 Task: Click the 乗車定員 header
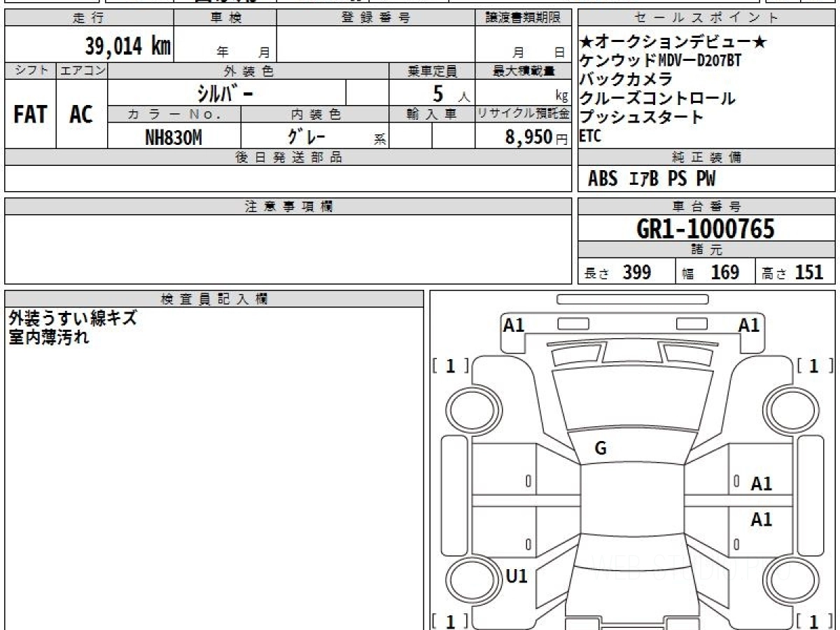[432, 71]
